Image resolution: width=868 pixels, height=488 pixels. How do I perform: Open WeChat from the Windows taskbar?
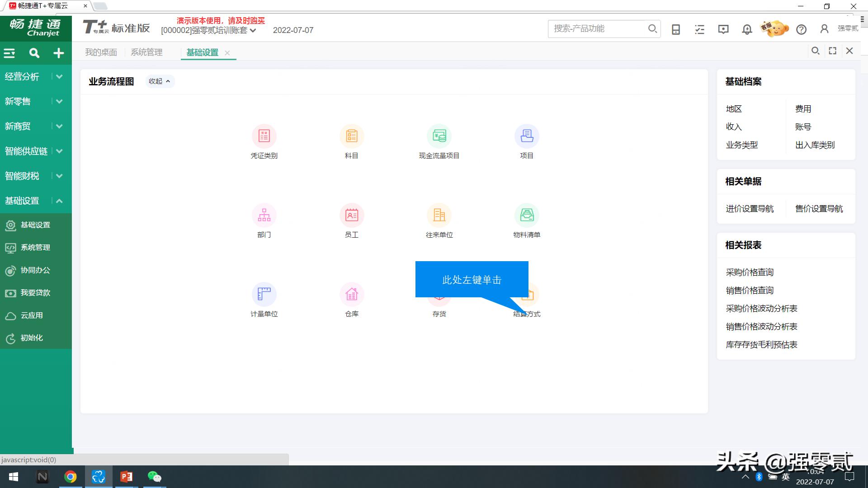pyautogui.click(x=154, y=477)
